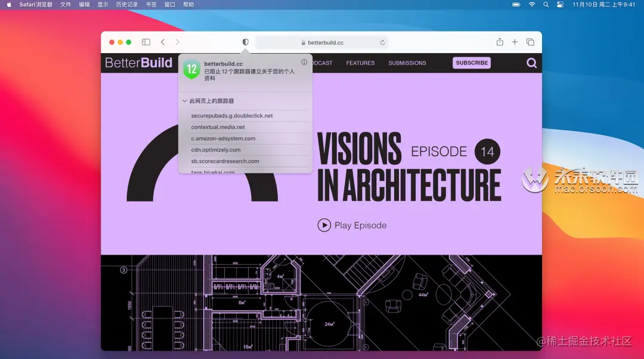This screenshot has width=644, height=359.
Task: Open Control Center icon
Action: pyautogui.click(x=560, y=5)
